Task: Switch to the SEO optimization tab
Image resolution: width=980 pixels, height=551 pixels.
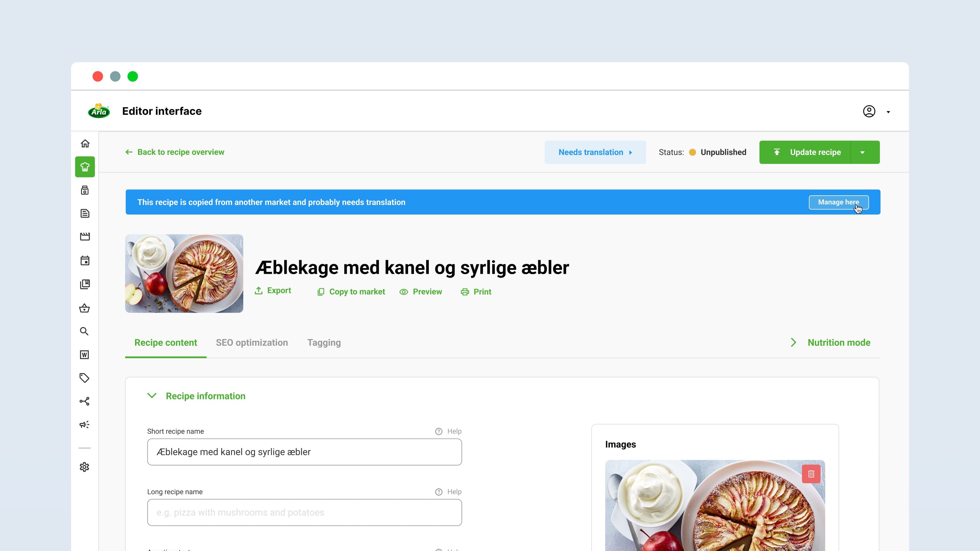Action: (252, 343)
